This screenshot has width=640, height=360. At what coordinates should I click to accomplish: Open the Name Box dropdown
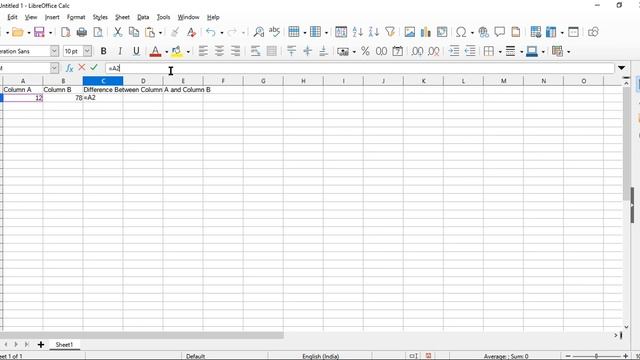[54, 68]
